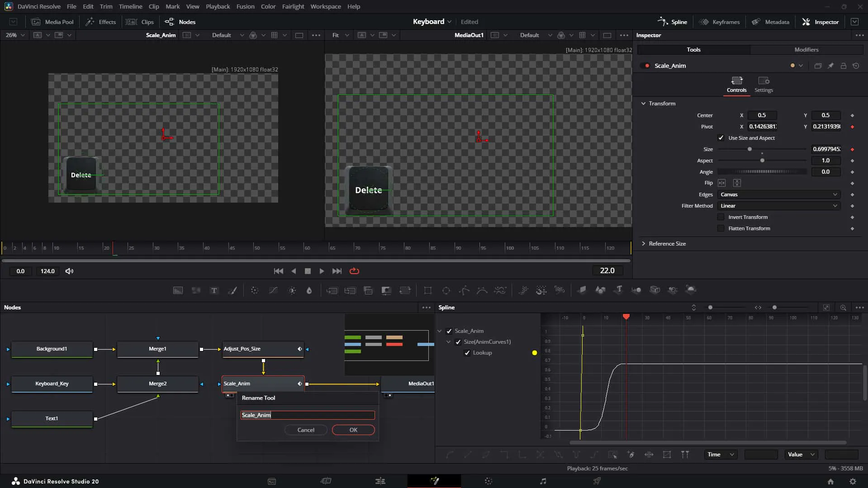The image size is (868, 488).
Task: Add a Text+ tool from toolbar
Action: [x=214, y=290]
